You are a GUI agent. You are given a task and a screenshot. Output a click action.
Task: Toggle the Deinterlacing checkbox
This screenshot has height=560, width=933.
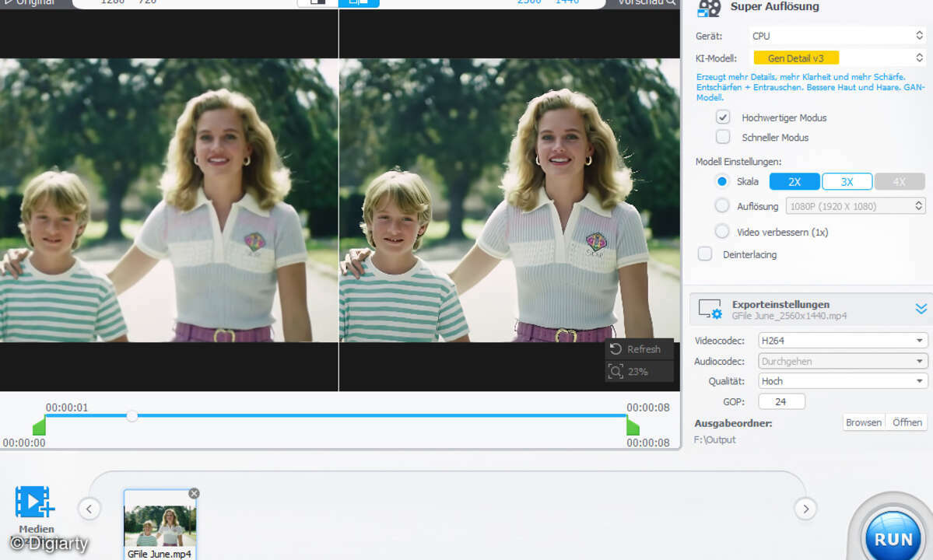(x=705, y=254)
